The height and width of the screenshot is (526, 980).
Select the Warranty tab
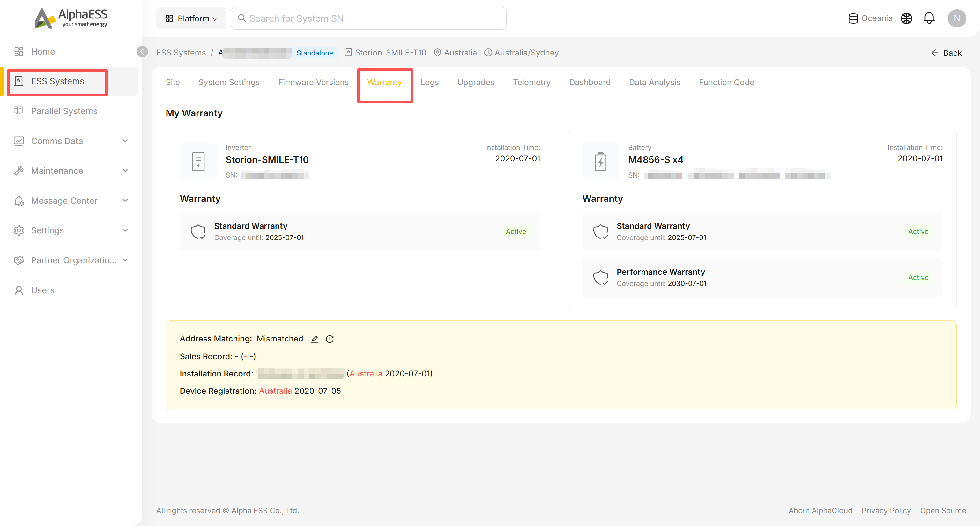tap(384, 83)
